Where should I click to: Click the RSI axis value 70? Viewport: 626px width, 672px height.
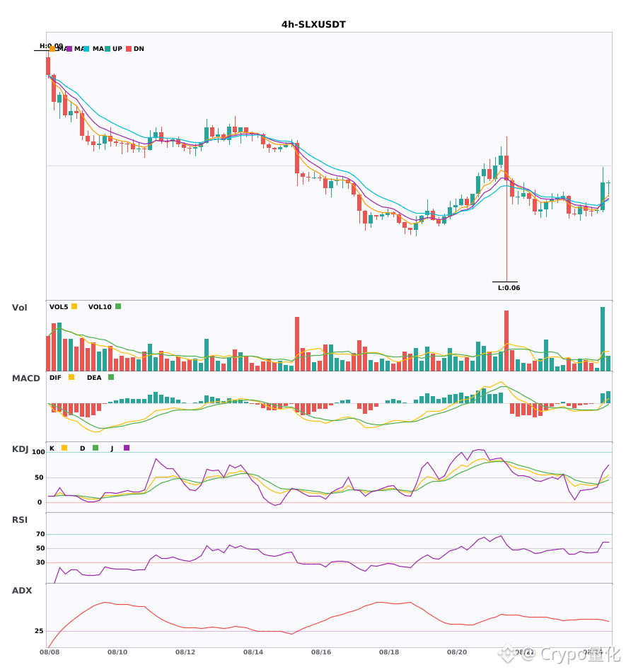pos(40,534)
